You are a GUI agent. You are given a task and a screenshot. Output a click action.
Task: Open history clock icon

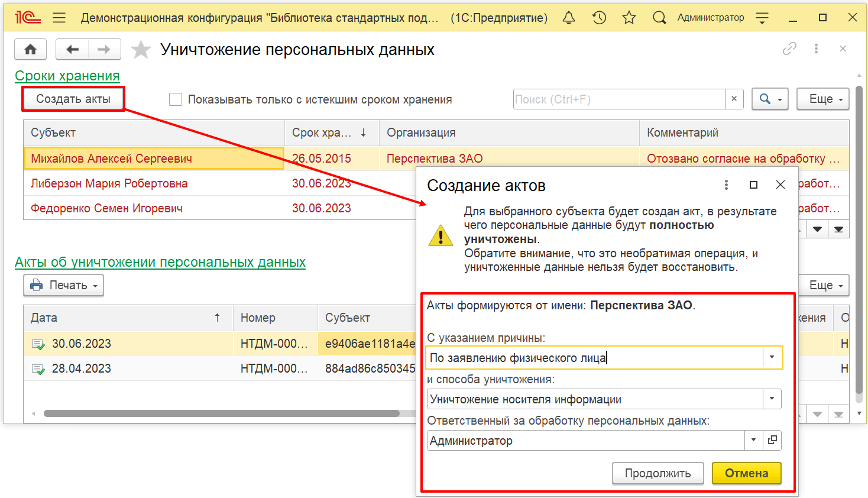[599, 18]
